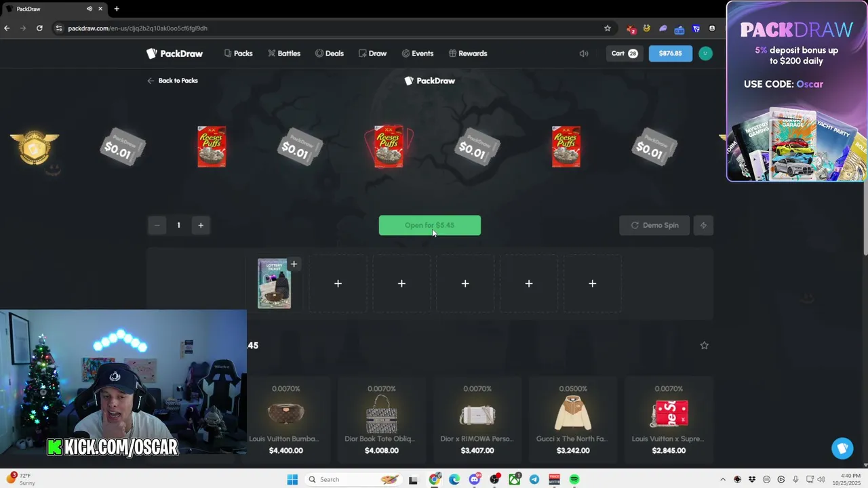
Task: Open Xbox app from the taskbar
Action: click(x=515, y=479)
